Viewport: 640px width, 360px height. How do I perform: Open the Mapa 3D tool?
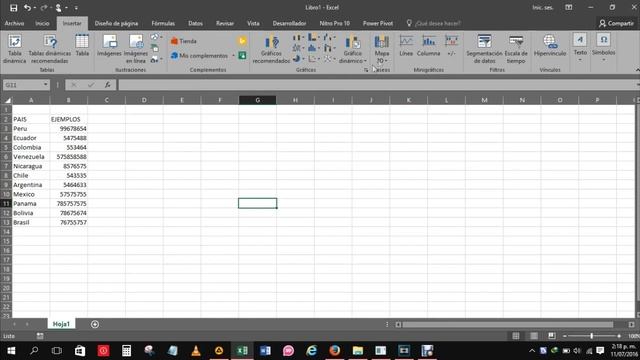point(382,49)
